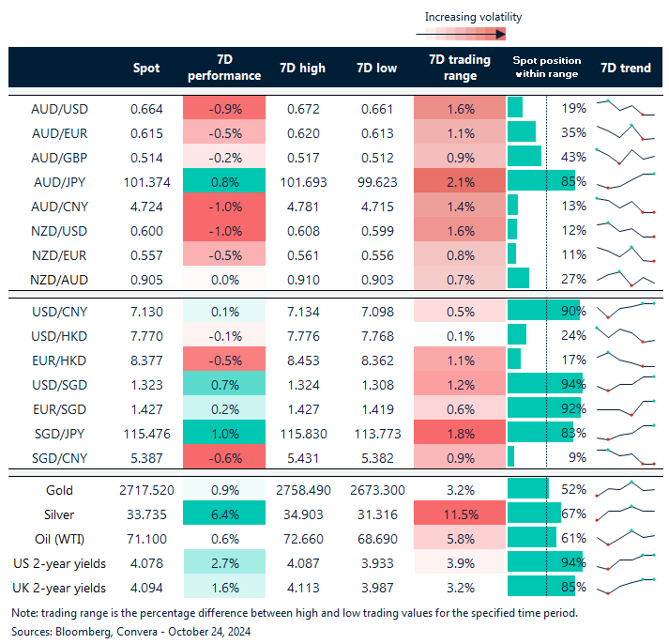Click EUR/HKD 7D low 8.362
The height and width of the screenshot is (644, 669).
coord(377,360)
